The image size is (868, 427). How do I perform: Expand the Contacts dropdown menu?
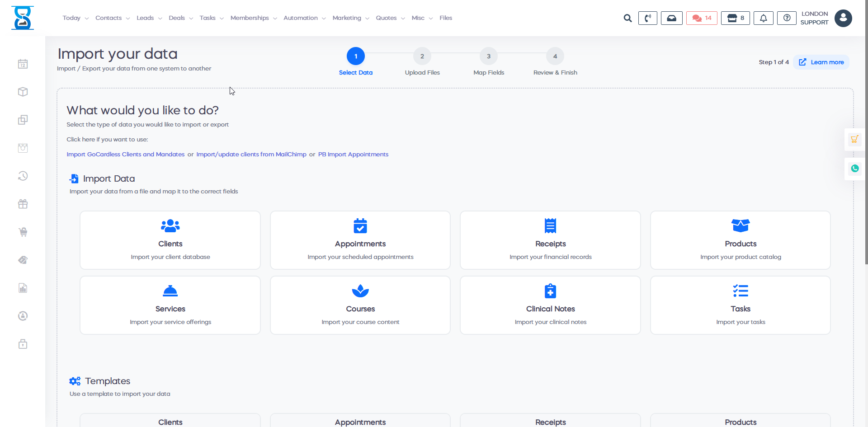113,18
